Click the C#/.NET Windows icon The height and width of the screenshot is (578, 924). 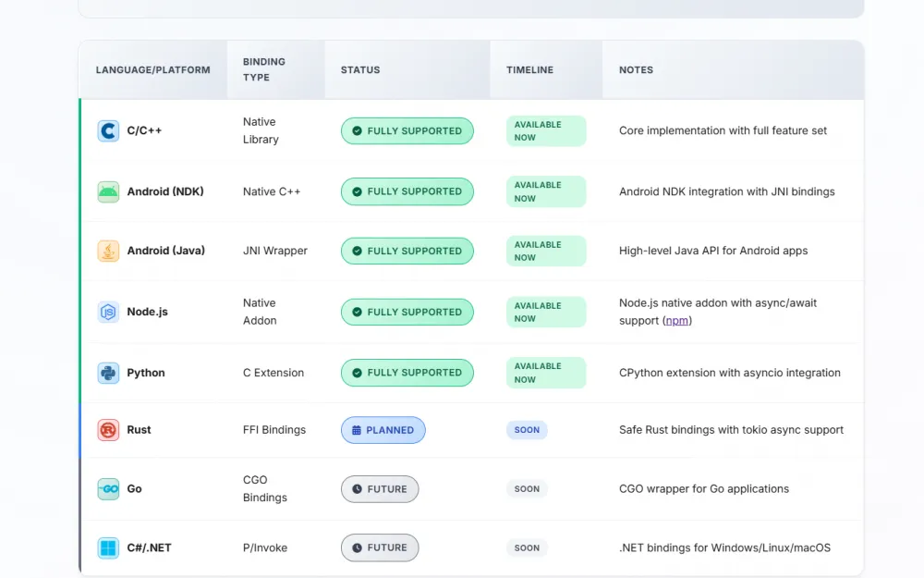108,547
